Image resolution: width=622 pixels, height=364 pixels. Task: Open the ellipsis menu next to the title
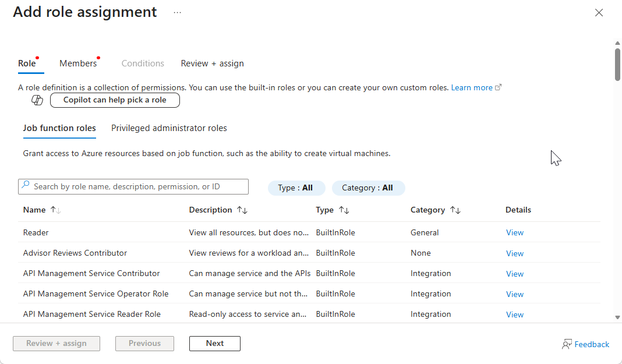177,12
